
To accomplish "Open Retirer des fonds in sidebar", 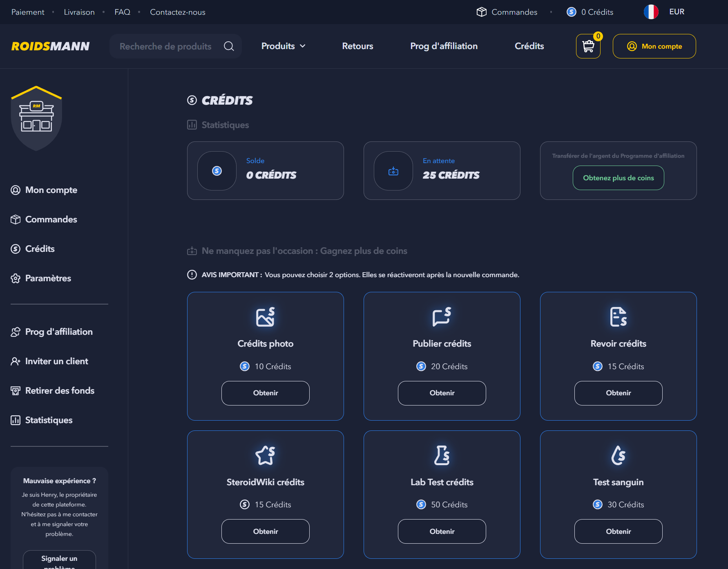I will [60, 391].
